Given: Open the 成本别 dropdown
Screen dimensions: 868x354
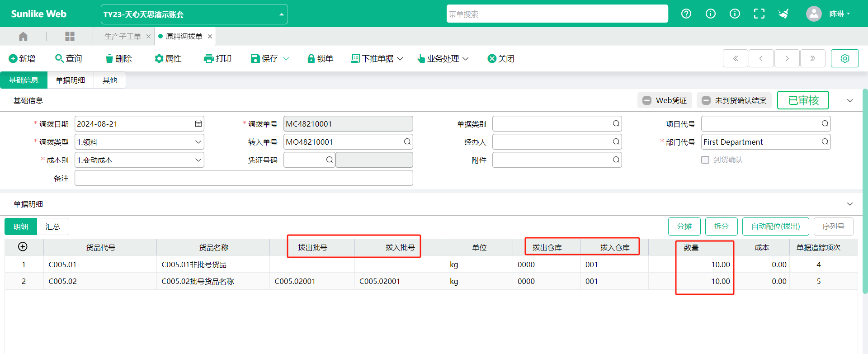Looking at the screenshot, I should point(198,160).
